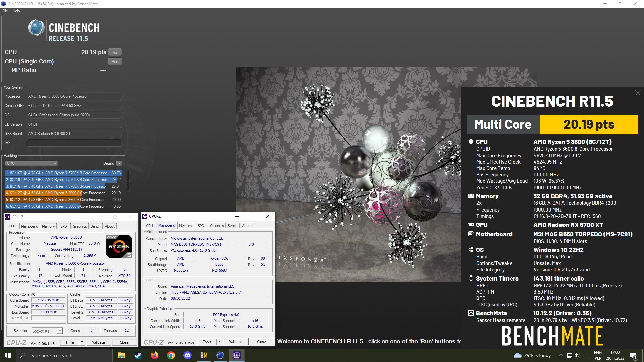Switch to CPU-Z in taskbar
644x362 pixels.
236,355
